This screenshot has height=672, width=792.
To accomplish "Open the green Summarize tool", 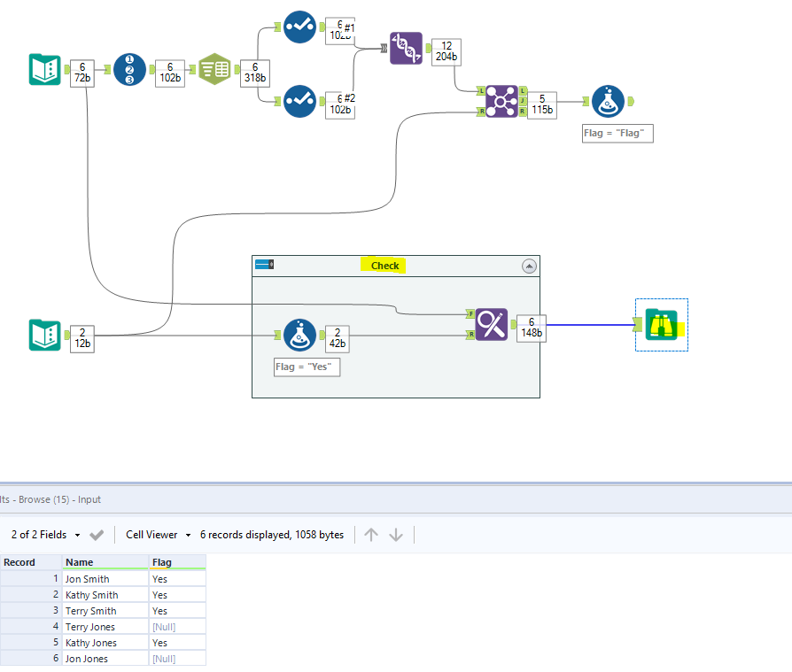I will coord(213,67).
